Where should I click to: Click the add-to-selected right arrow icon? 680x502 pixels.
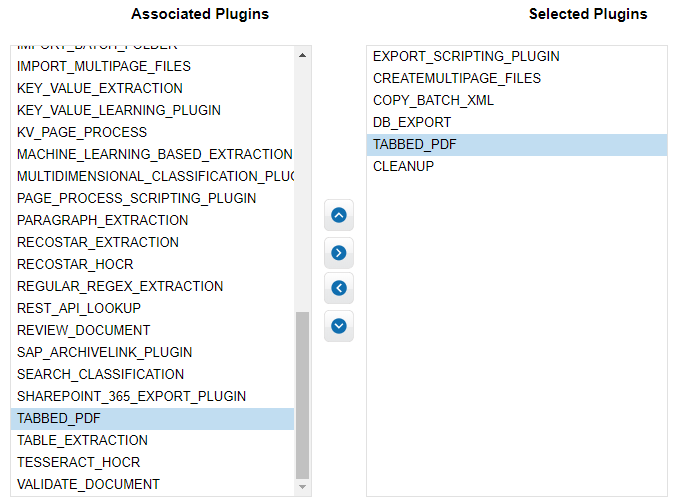(339, 253)
